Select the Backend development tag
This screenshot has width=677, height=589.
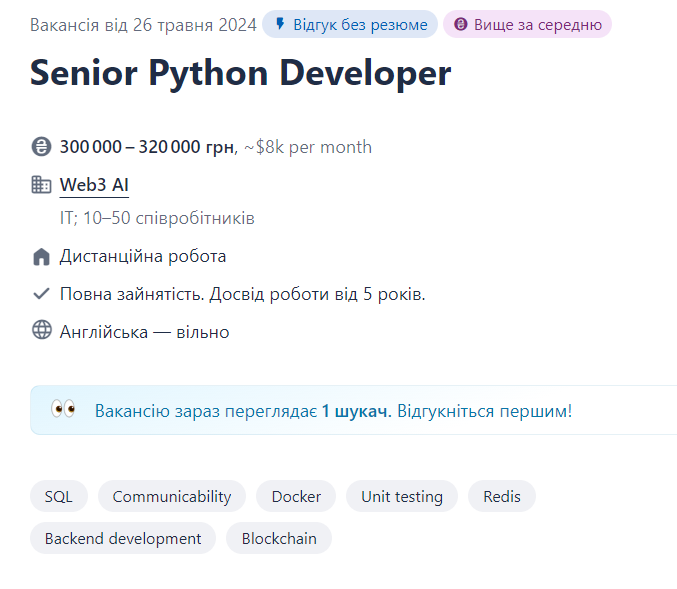[123, 538]
